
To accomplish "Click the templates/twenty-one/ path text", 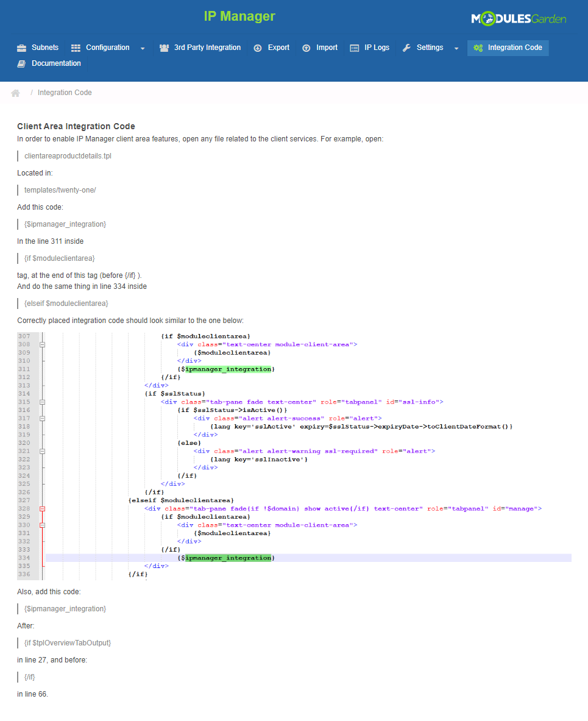I will [x=60, y=190].
